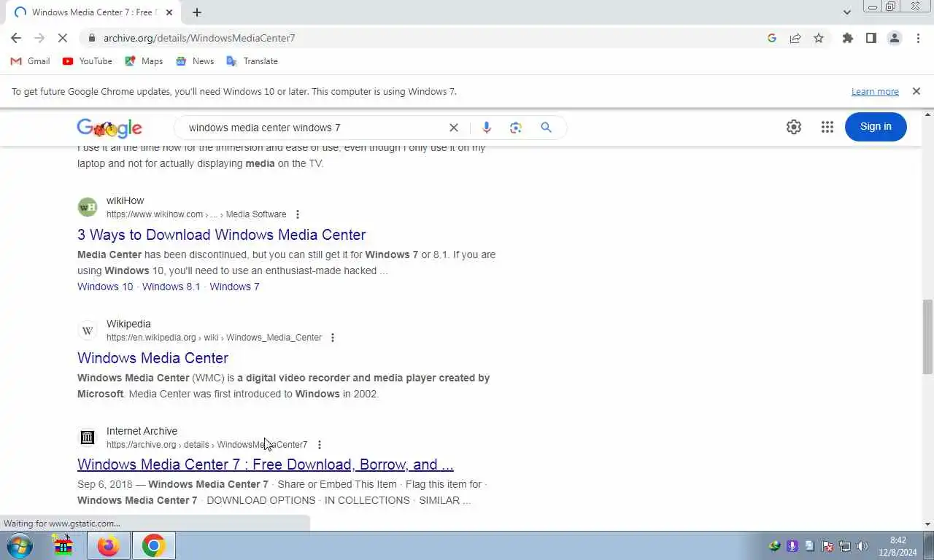
Task: Open Maps bookmark
Action: pos(144,61)
